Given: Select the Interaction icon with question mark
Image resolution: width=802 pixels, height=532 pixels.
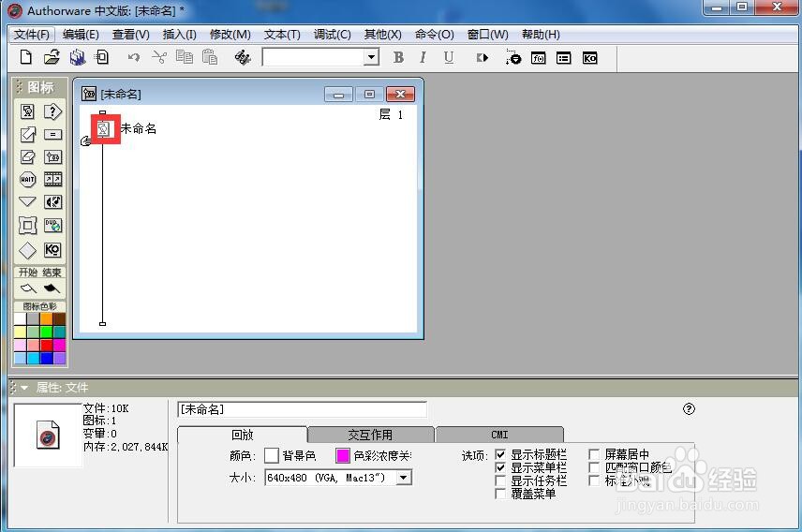Looking at the screenshot, I should 52,111.
